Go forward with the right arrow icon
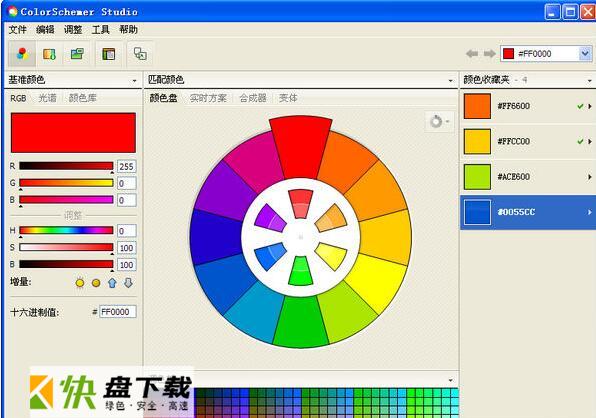The height and width of the screenshot is (418, 596). pyautogui.click(x=490, y=54)
